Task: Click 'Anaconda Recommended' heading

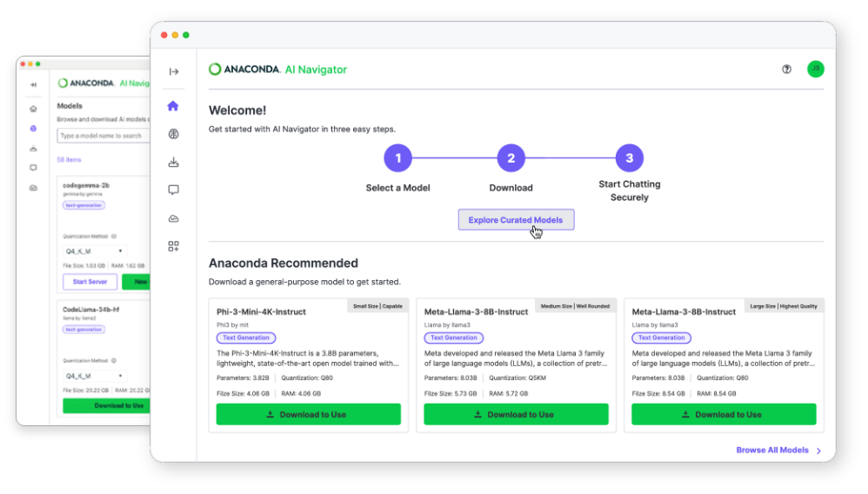Action: (284, 263)
